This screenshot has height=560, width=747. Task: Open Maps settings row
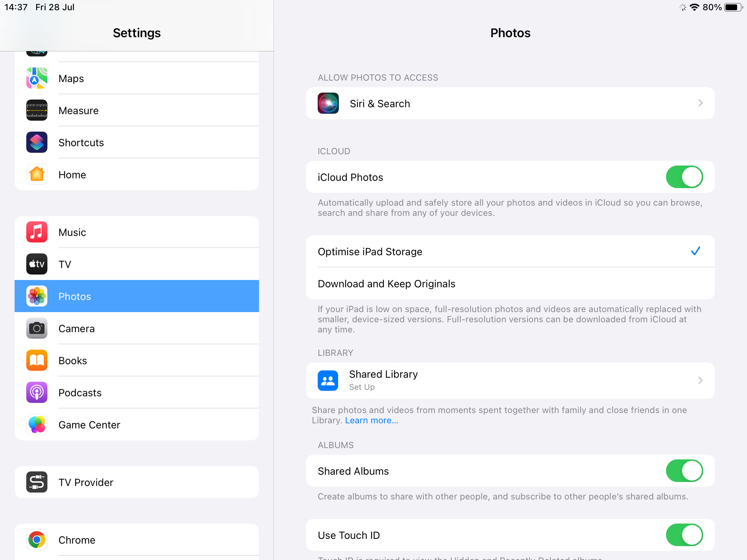[137, 78]
